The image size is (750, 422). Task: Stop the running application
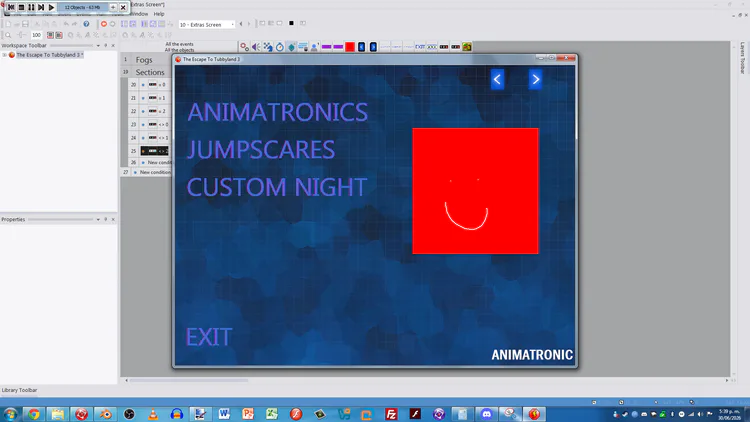click(21, 7)
